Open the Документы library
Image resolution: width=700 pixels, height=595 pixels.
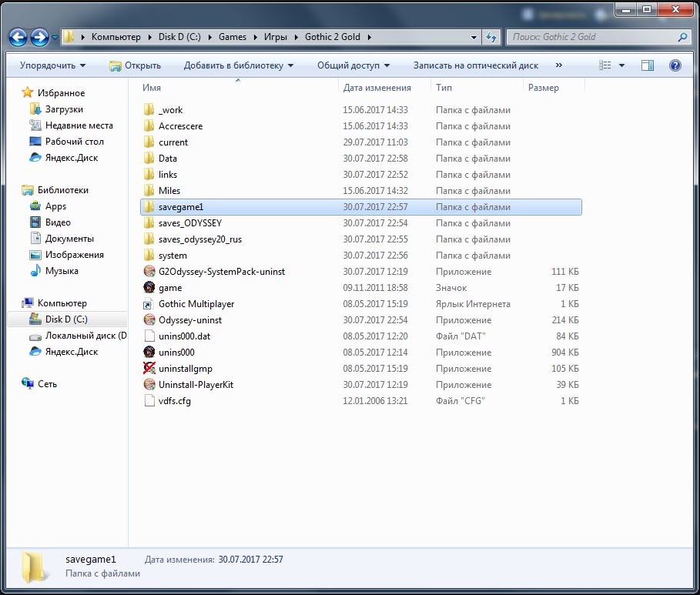[x=62, y=239]
